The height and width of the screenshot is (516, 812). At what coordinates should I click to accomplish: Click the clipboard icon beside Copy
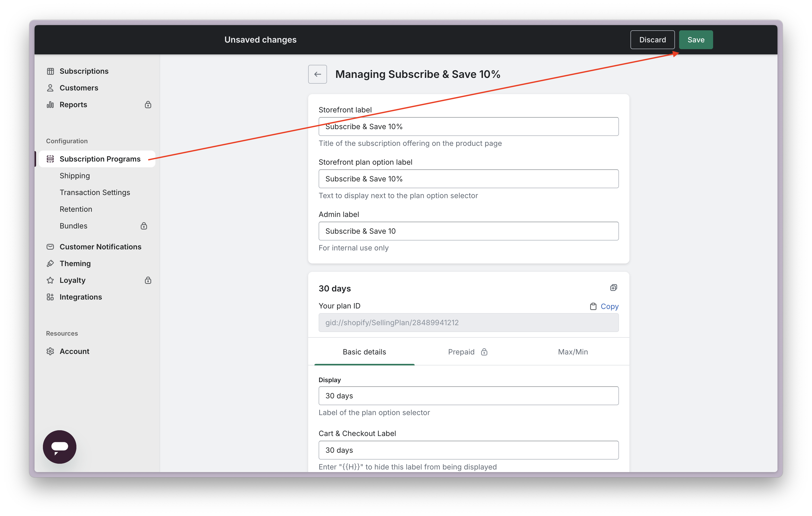[593, 306]
